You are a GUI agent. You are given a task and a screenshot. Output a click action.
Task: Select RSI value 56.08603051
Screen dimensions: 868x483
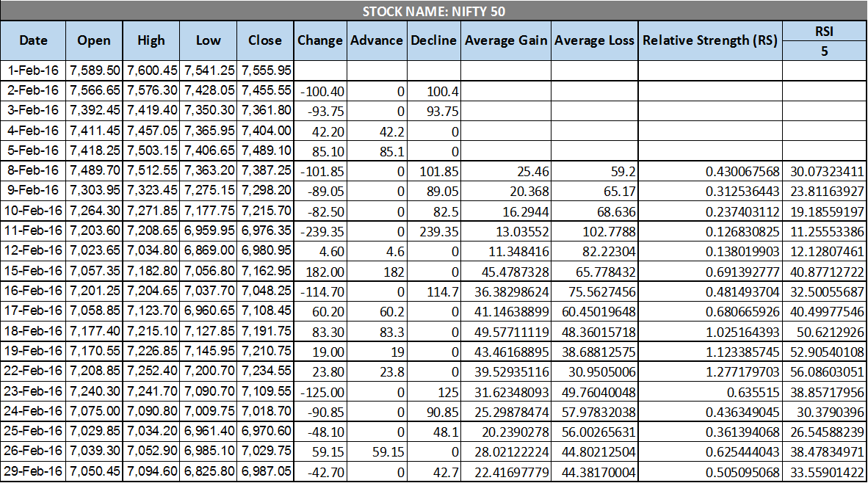tap(825, 372)
